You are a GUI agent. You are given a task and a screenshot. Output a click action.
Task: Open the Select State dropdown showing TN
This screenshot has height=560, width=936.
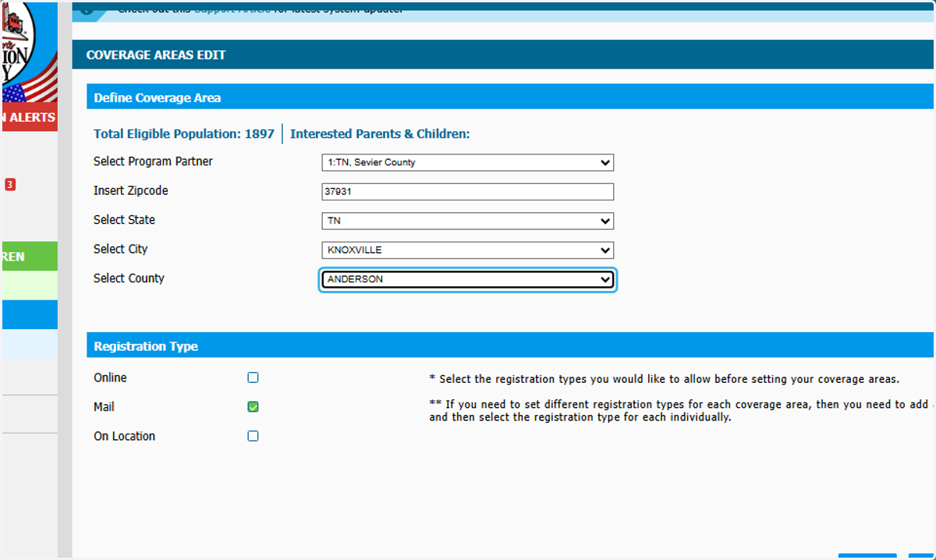(467, 221)
